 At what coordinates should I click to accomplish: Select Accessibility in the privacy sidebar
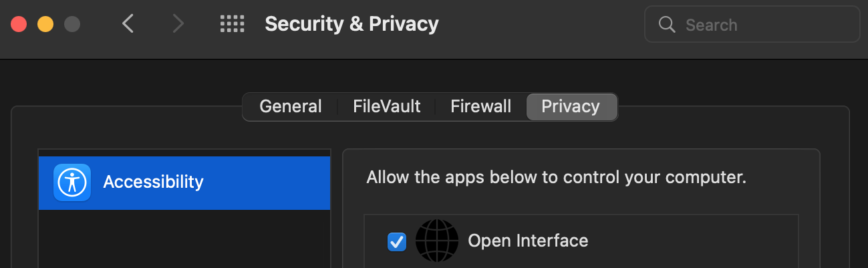(x=184, y=182)
